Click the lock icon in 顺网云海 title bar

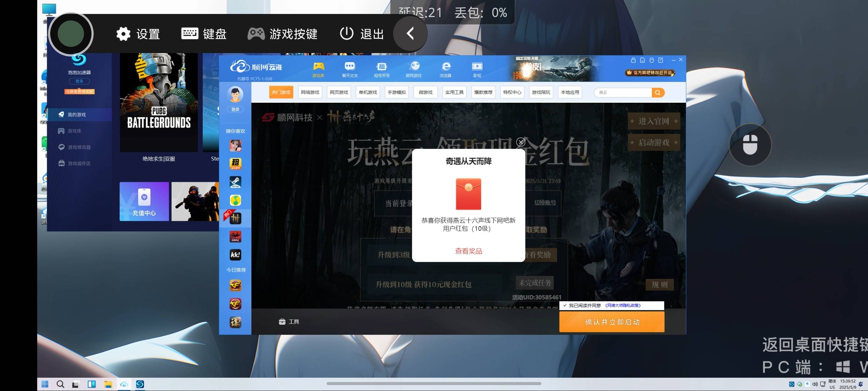coord(633,60)
